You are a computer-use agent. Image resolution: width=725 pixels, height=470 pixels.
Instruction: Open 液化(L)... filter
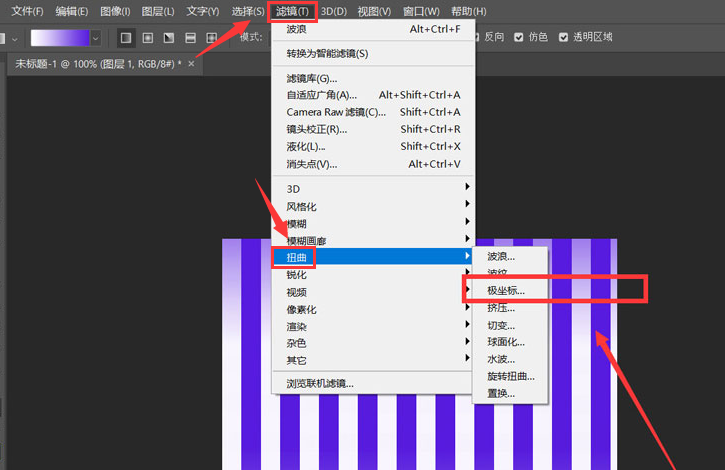click(x=373, y=147)
